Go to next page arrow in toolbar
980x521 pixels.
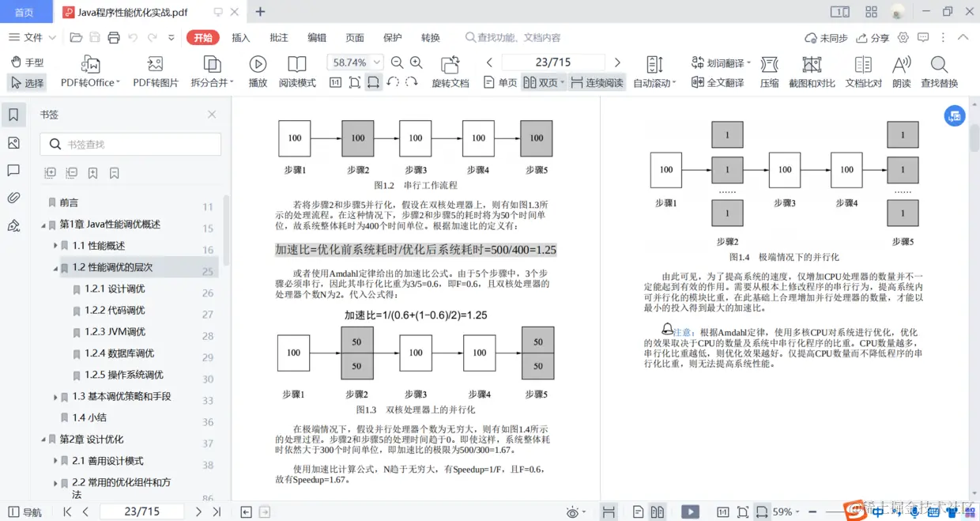(x=617, y=62)
